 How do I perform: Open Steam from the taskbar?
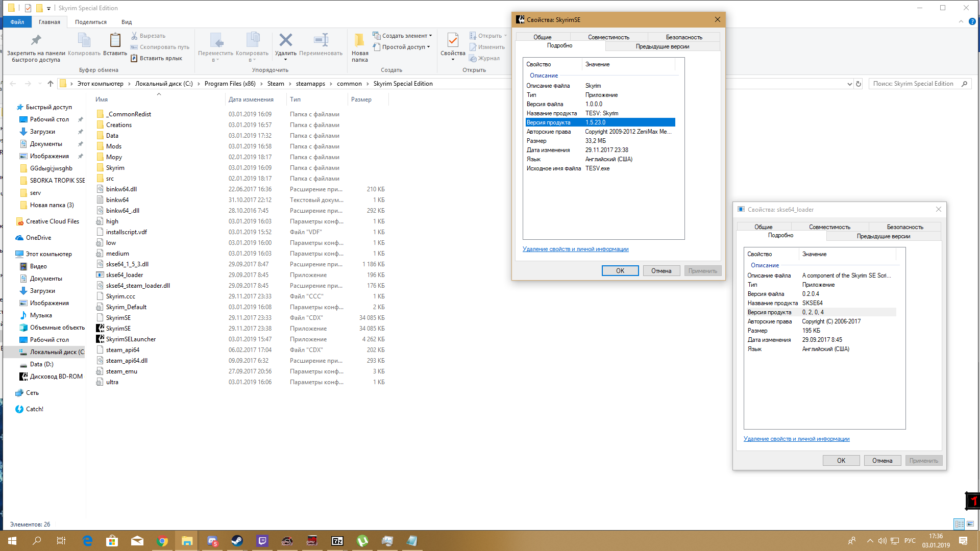pos(237,541)
